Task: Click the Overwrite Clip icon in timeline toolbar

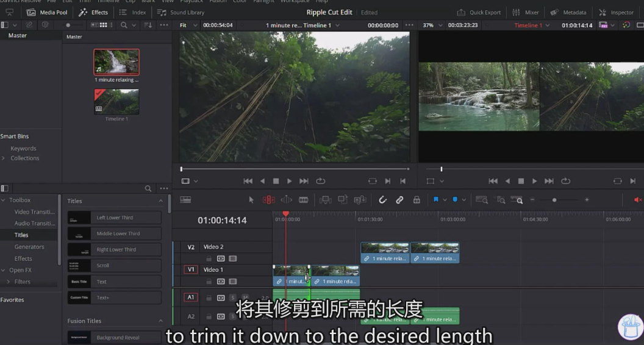Action: [x=343, y=199]
